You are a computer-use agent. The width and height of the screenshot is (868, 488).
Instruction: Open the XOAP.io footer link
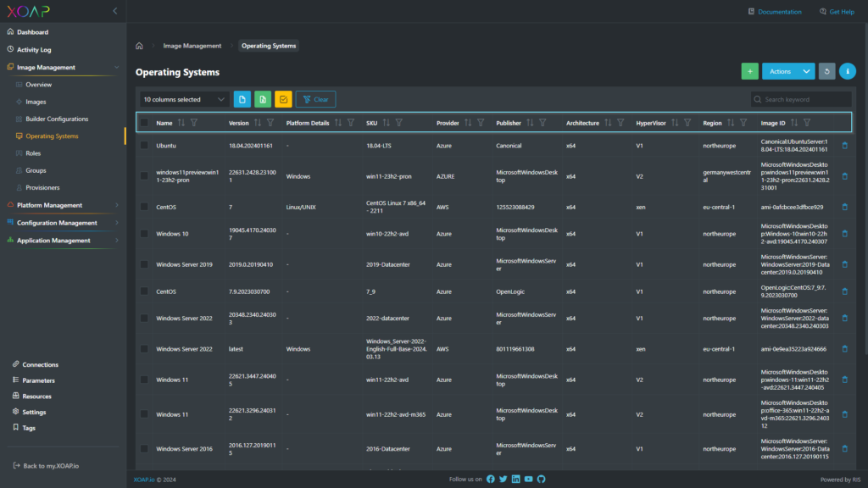coord(144,480)
